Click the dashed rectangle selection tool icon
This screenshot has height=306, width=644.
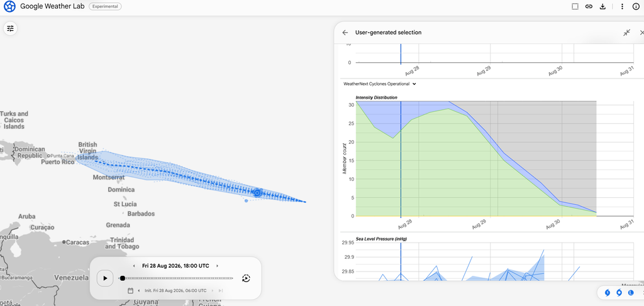pos(575,6)
